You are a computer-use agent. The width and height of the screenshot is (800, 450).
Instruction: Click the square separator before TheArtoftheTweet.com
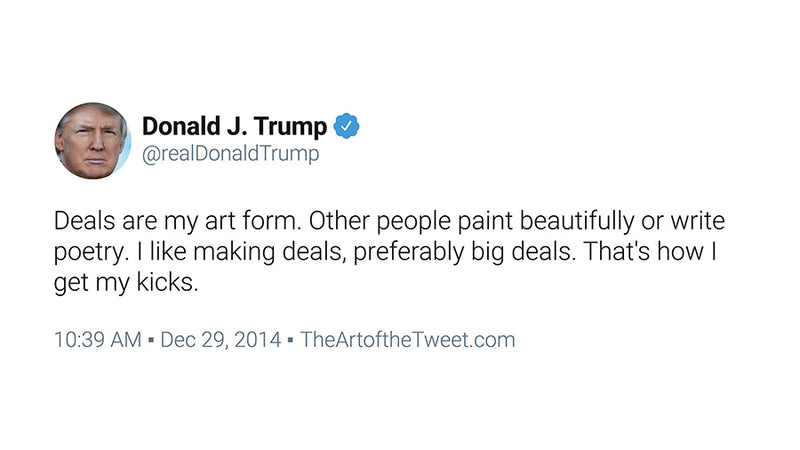click(290, 340)
